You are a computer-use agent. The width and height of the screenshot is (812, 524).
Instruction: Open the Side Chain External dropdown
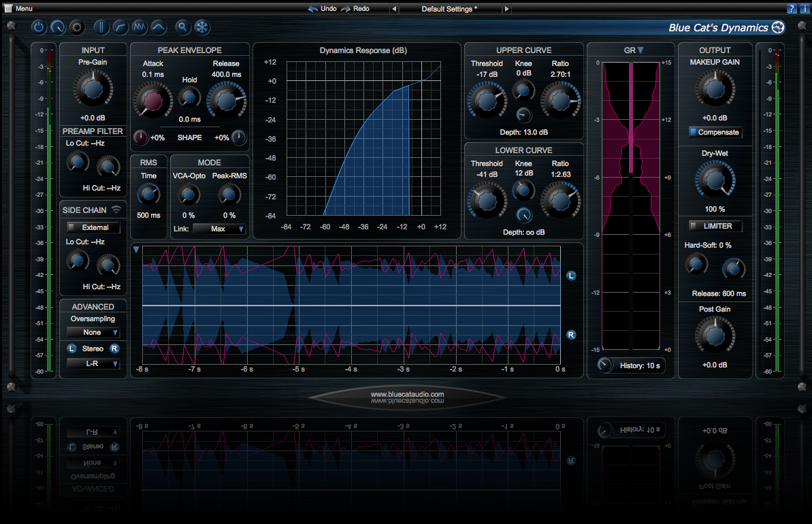click(93, 226)
